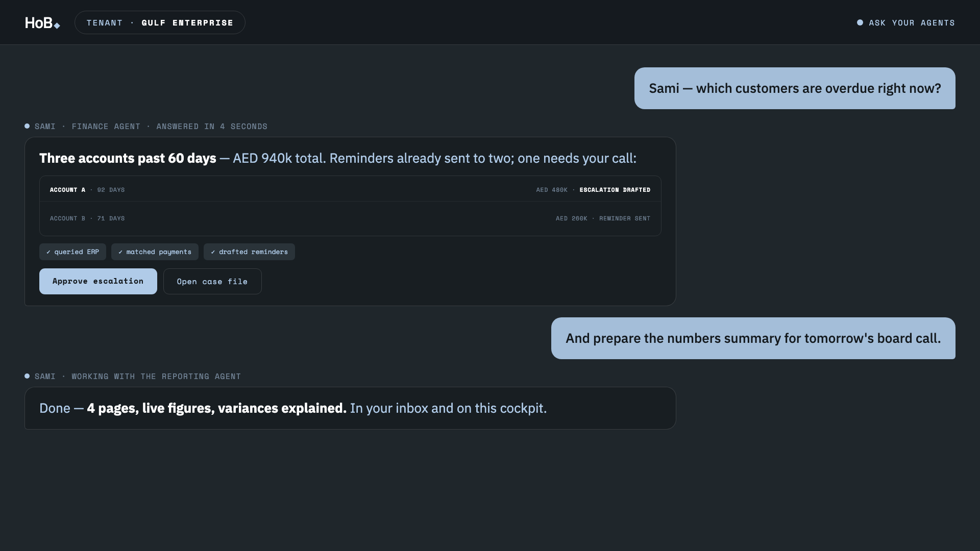Open Ask Your Agents
Viewport: 980px width, 551px height.
[906, 22]
